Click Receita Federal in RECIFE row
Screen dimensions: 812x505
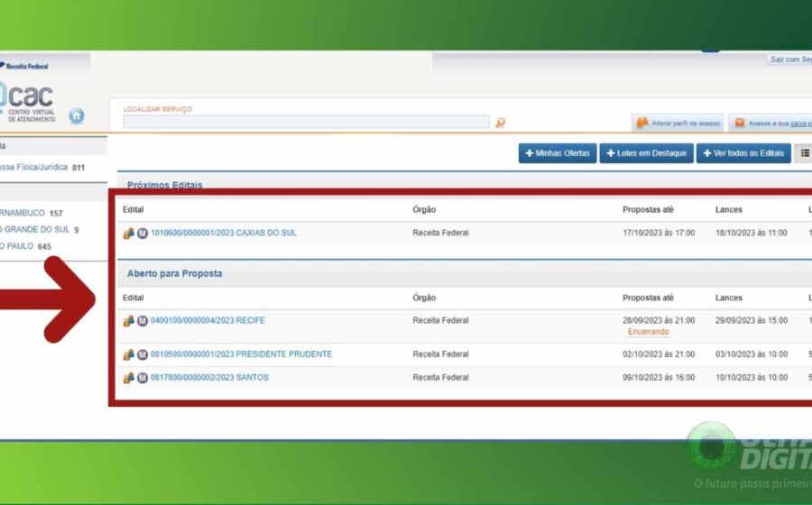click(x=440, y=320)
